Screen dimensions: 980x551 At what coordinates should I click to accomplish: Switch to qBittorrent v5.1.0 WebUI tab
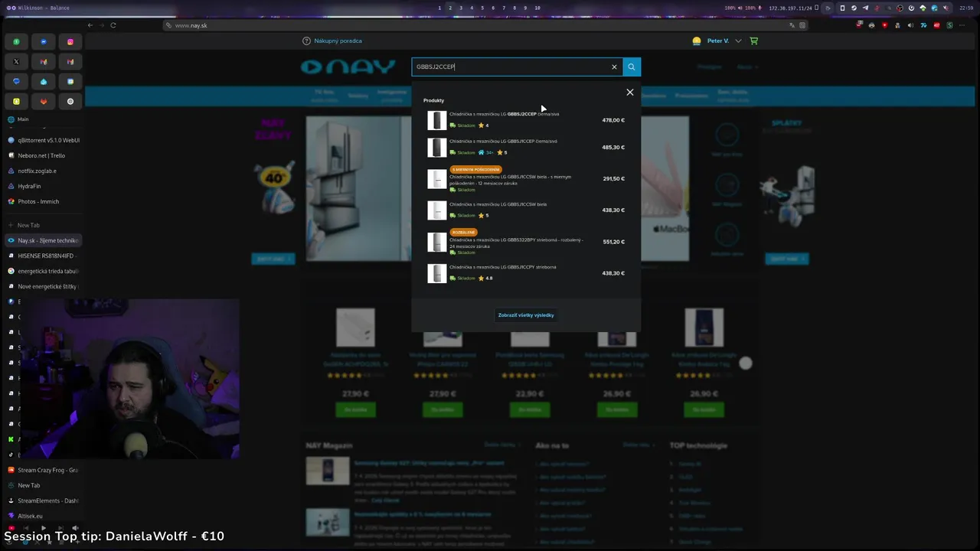(44, 141)
